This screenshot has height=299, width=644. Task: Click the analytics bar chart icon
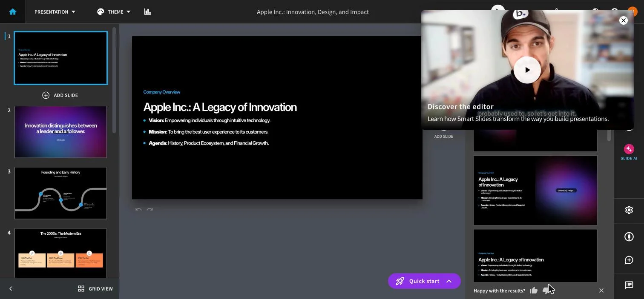point(147,12)
